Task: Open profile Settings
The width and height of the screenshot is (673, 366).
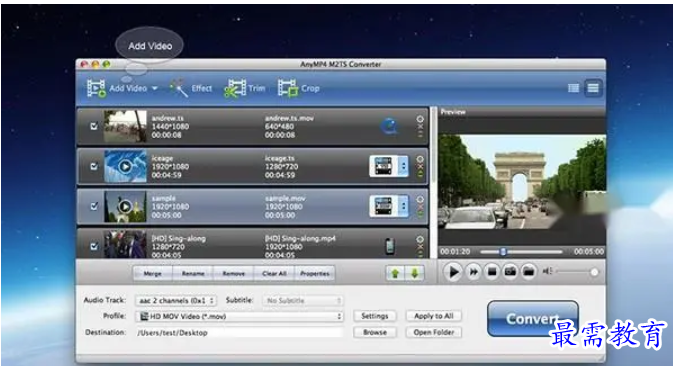Action: click(375, 316)
